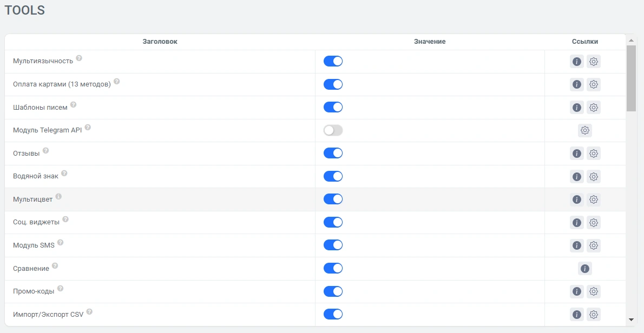Screen dimensions: 644x333
Task: Click hint icon beside Мультицвет label
Action: [58, 197]
